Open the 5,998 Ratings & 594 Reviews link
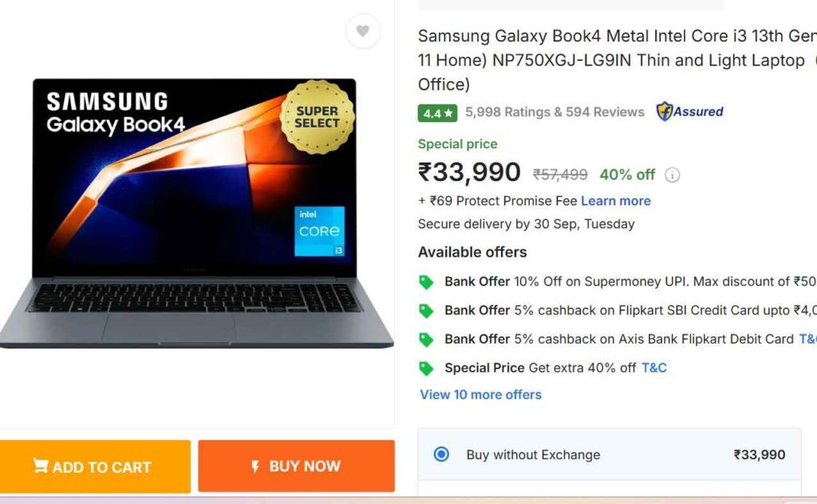This screenshot has height=504, width=817. [x=555, y=112]
